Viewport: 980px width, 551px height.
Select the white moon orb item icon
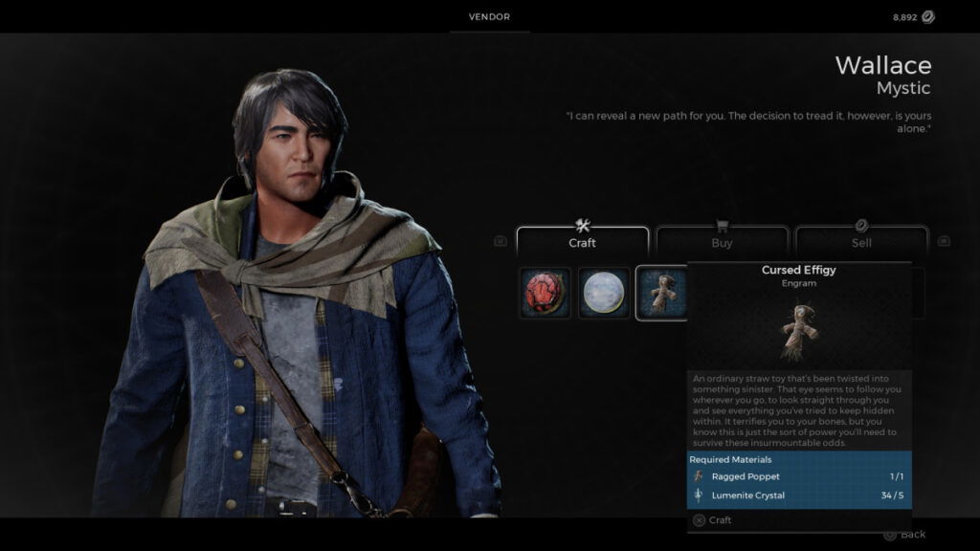(x=604, y=292)
